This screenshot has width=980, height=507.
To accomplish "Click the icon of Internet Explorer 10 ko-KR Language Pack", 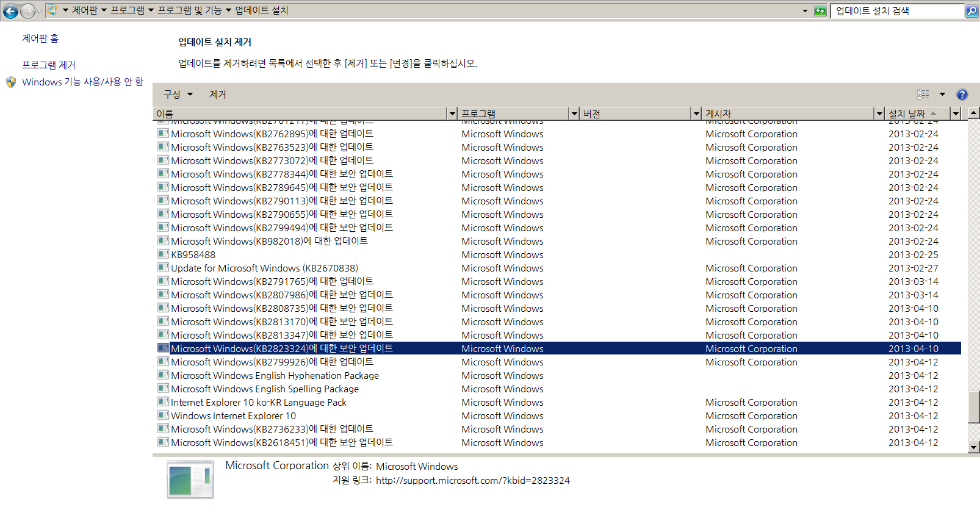I will pos(163,402).
